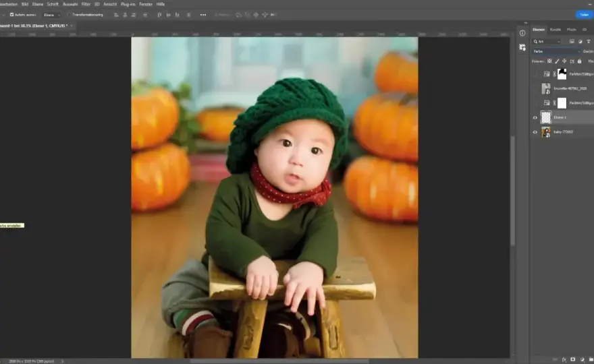This screenshot has height=364, width=594.
Task: Open the three-dots more options button
Action: [203, 15]
